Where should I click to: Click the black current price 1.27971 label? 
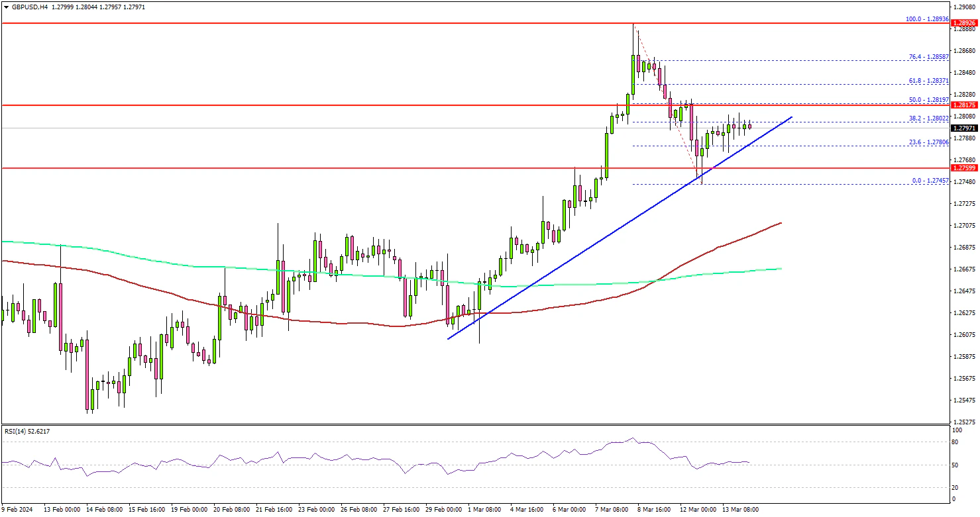click(964, 128)
